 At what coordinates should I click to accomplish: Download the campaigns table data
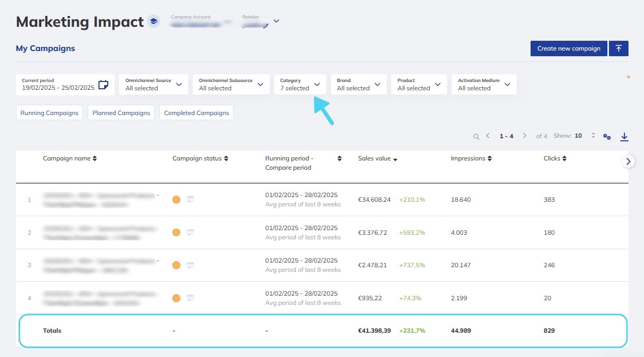tap(624, 137)
